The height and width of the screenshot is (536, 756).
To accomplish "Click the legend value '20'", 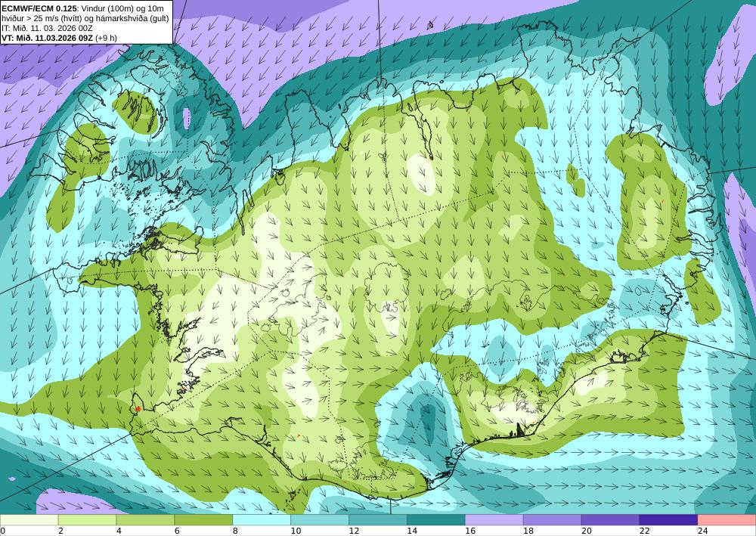I will pos(587,531).
